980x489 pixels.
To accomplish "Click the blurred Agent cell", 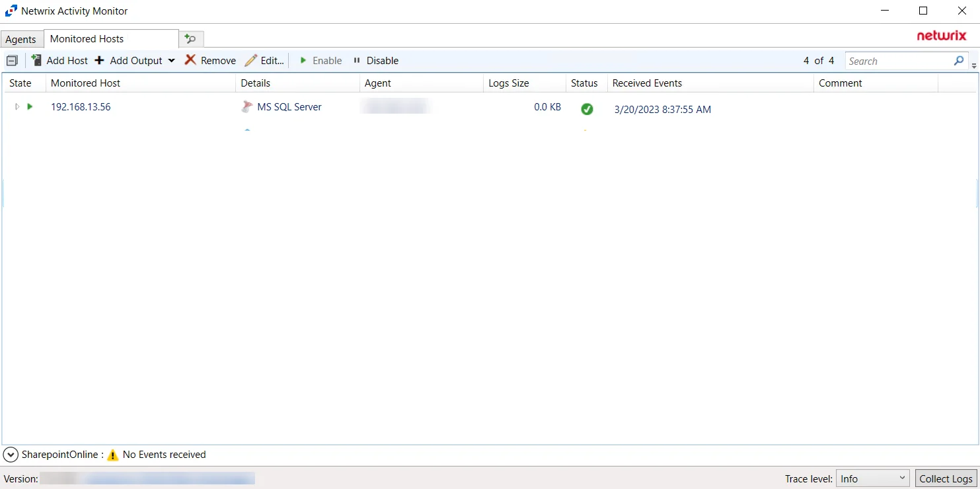I will (x=396, y=106).
